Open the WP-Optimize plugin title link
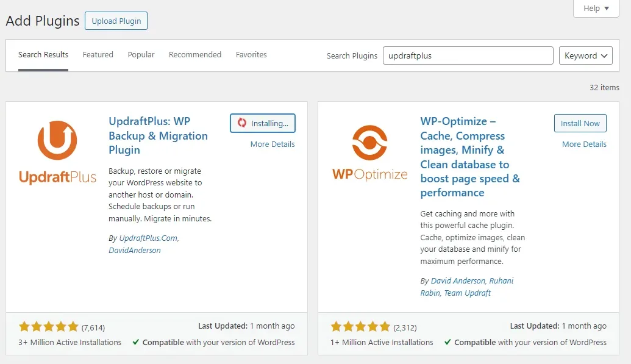Screen dimensions: 631x364 (x=470, y=157)
